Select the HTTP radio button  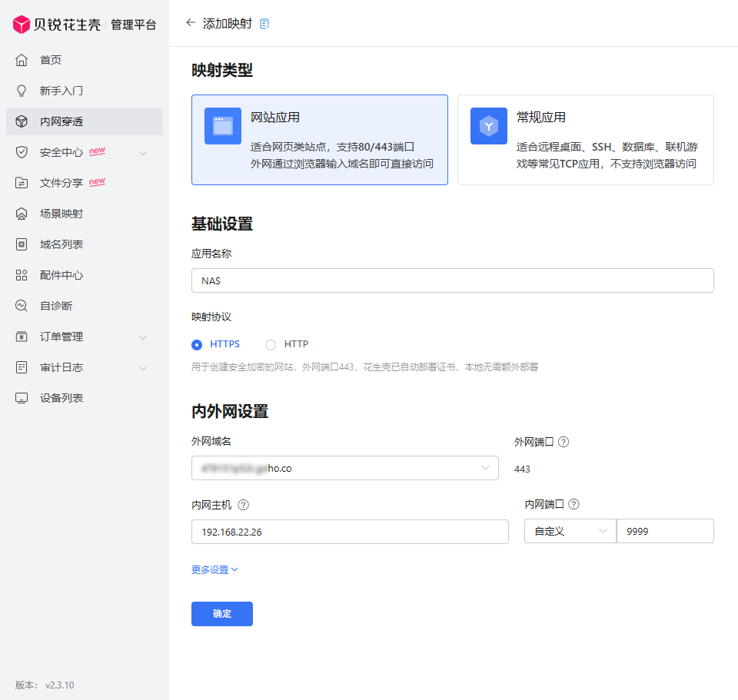click(x=271, y=345)
